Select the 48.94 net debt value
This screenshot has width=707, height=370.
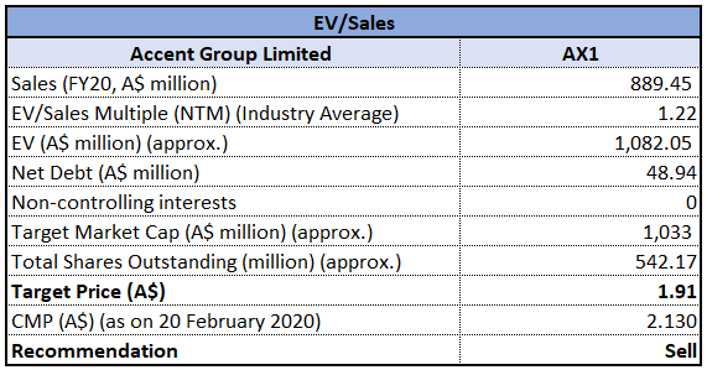[580, 173]
